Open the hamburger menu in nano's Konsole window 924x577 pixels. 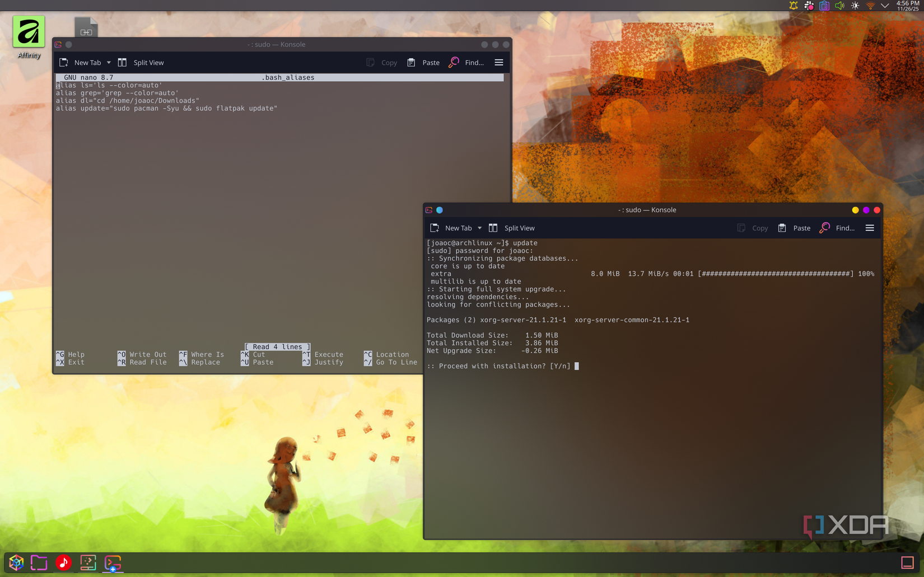click(498, 62)
